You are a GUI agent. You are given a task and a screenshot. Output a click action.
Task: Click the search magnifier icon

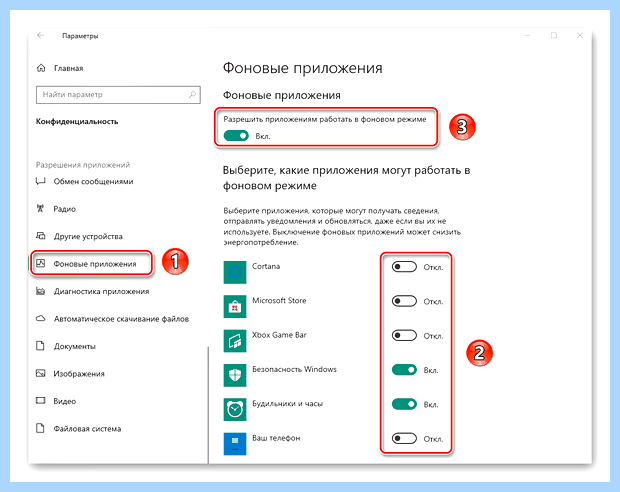click(x=192, y=95)
